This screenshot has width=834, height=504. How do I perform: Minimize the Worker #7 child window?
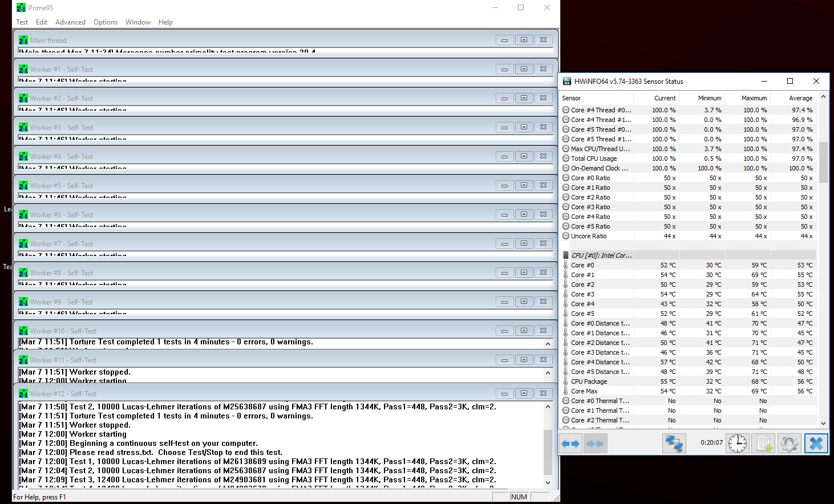coord(504,243)
